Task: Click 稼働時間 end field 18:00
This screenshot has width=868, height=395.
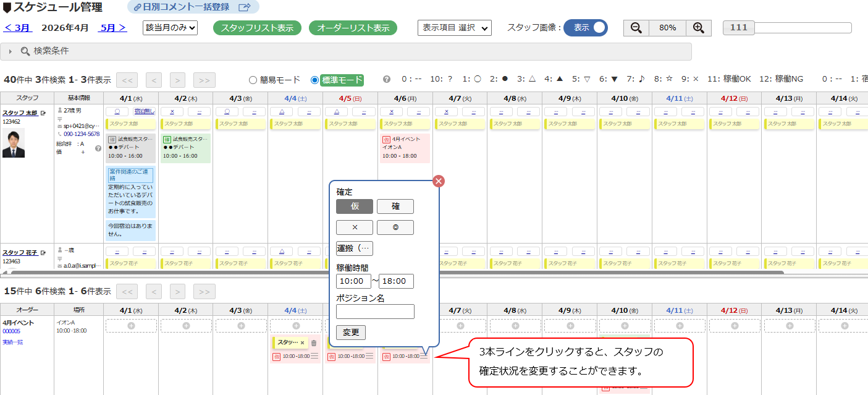Action: pyautogui.click(x=396, y=281)
